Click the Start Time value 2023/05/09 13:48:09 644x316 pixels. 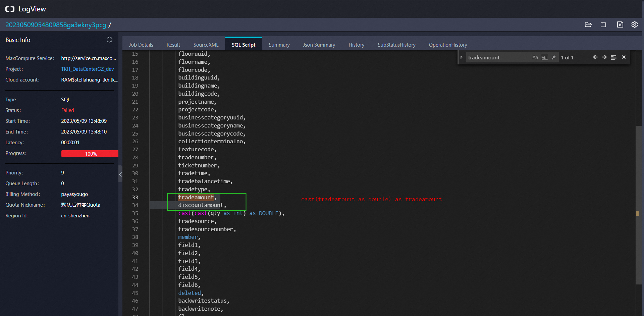coord(84,121)
